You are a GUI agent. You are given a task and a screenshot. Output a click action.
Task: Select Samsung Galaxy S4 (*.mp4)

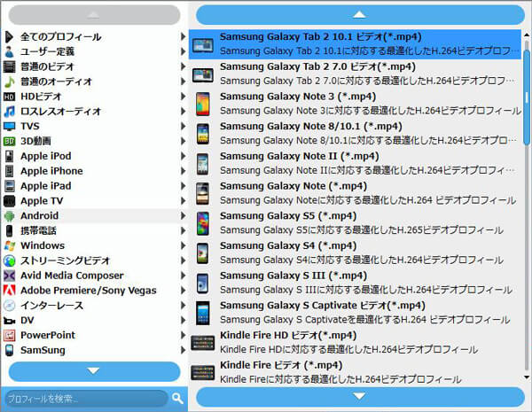click(x=355, y=253)
